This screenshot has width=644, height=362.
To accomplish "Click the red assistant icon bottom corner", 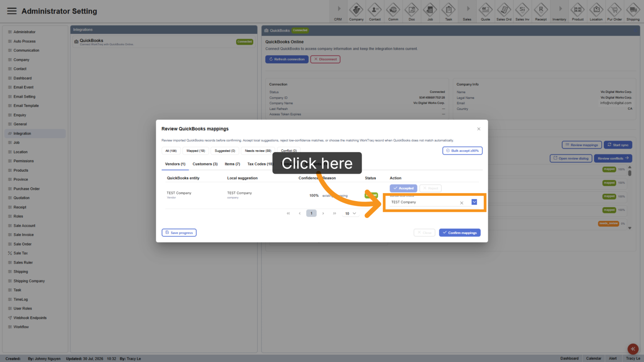I will (632, 349).
